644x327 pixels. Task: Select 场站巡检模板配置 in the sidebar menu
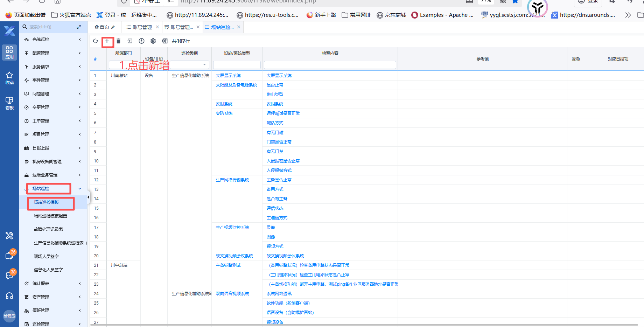click(x=50, y=216)
